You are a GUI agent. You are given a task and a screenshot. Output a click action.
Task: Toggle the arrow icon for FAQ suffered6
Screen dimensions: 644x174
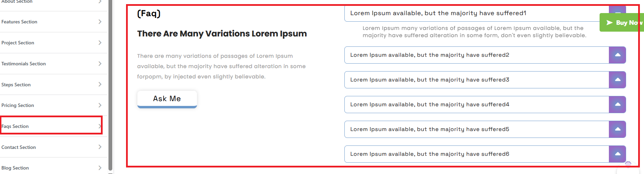tap(617, 154)
